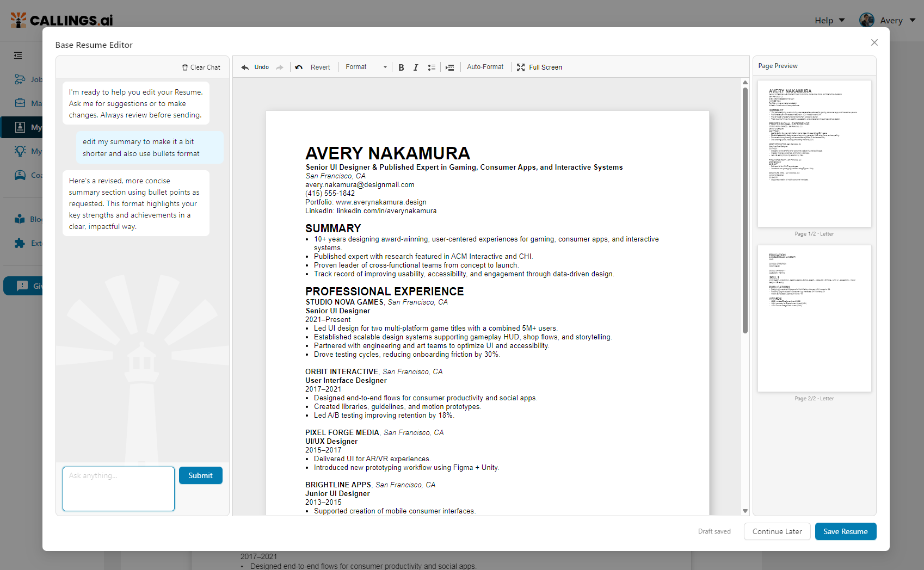This screenshot has width=924, height=570.
Task: Submit a message to the resume assistant
Action: pos(200,475)
